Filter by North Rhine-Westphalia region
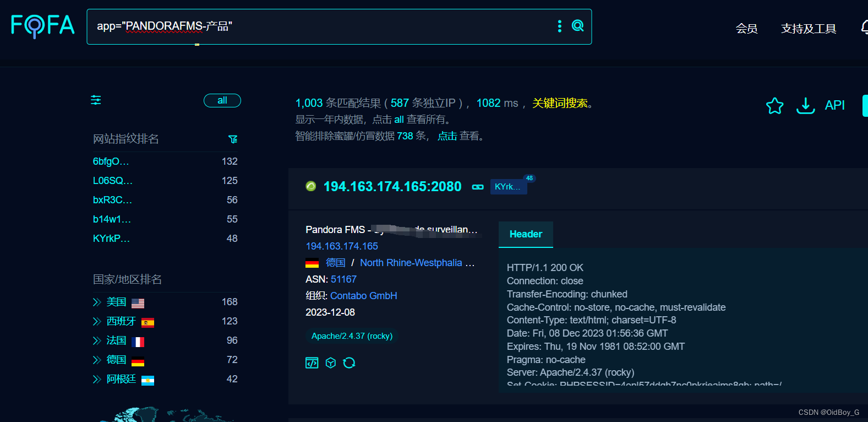Screen dimensions: 868x422 pos(411,263)
